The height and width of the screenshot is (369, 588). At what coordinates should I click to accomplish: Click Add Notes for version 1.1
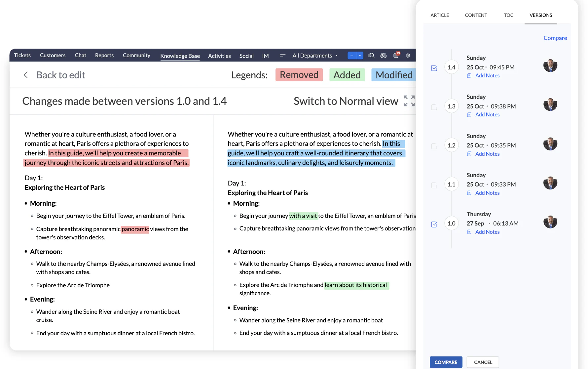click(x=487, y=193)
